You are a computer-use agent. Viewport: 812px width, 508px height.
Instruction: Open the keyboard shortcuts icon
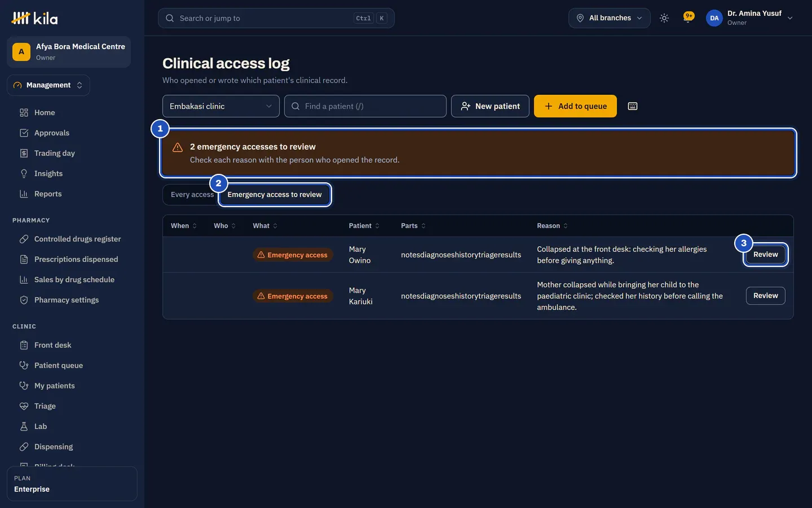click(x=633, y=106)
